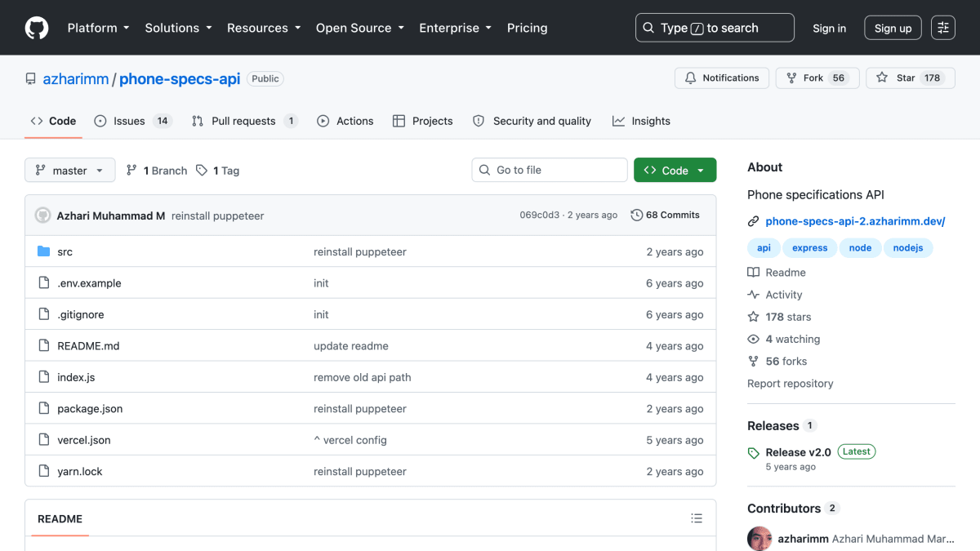The width and height of the screenshot is (980, 551).
Task: Click 'remove old api path' commit message
Action: [x=363, y=377]
